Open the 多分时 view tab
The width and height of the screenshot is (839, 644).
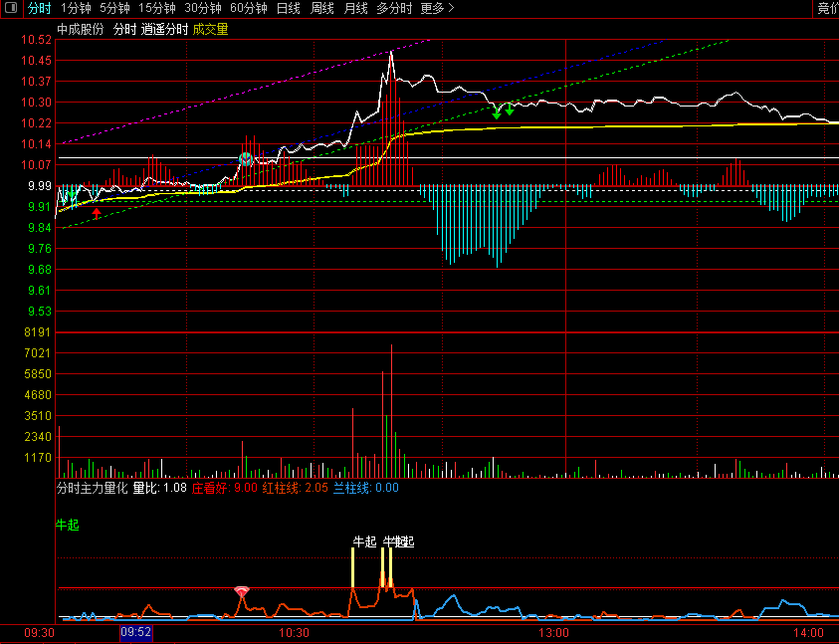(x=394, y=9)
